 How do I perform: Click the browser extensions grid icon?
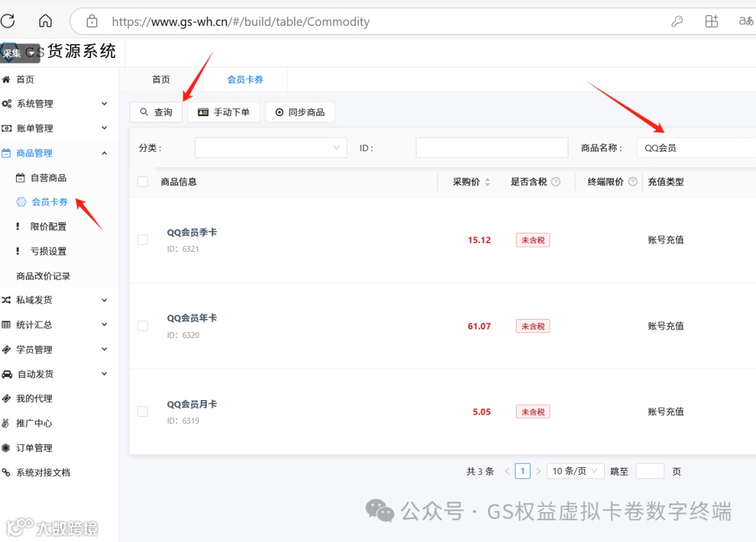click(x=712, y=21)
